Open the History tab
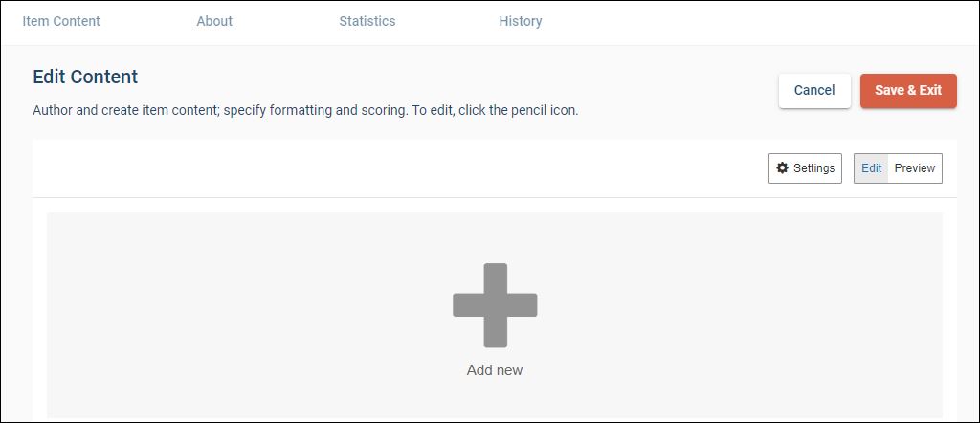980x423 pixels. click(520, 21)
